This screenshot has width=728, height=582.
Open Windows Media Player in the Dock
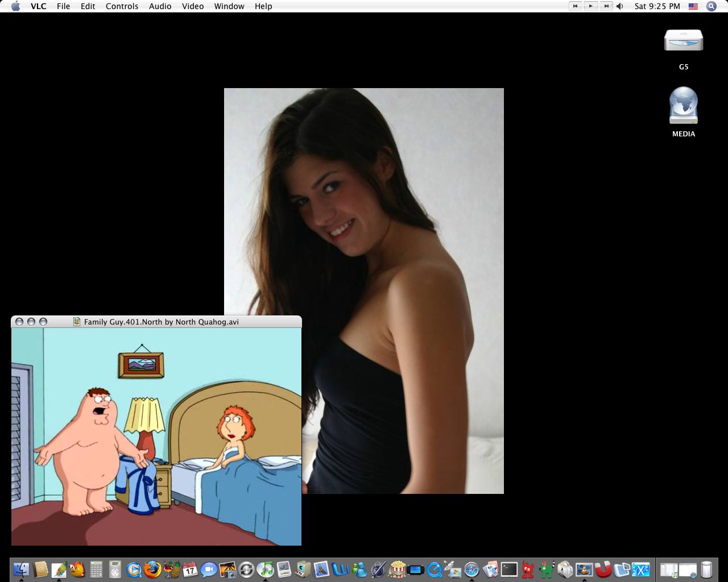coord(134,569)
